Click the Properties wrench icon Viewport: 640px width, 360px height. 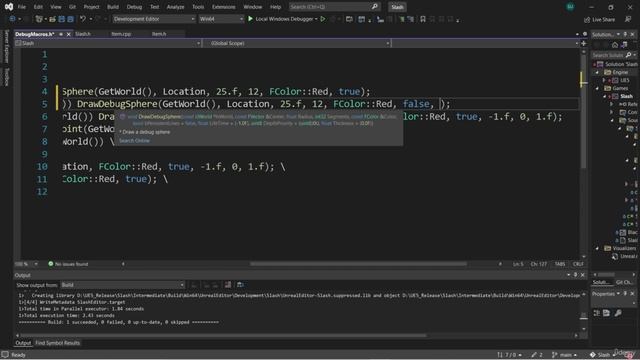(x=618, y=313)
